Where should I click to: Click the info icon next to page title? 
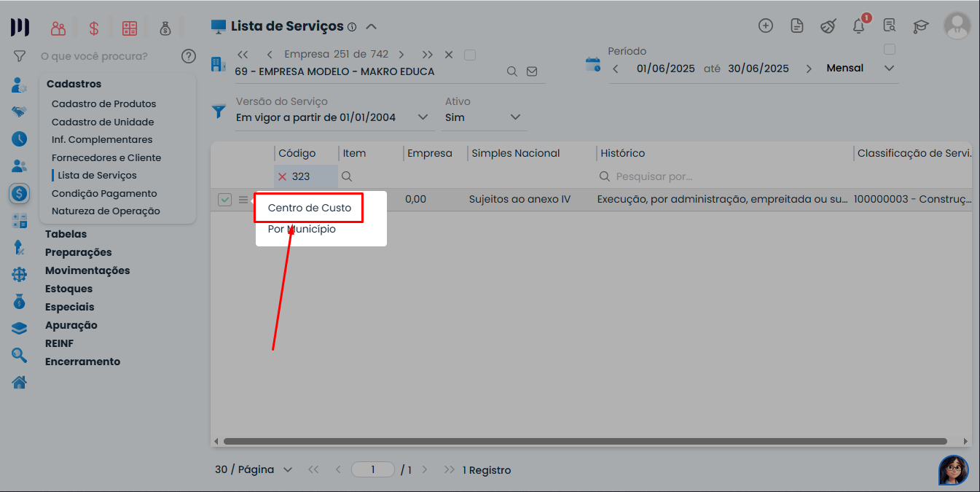(352, 27)
